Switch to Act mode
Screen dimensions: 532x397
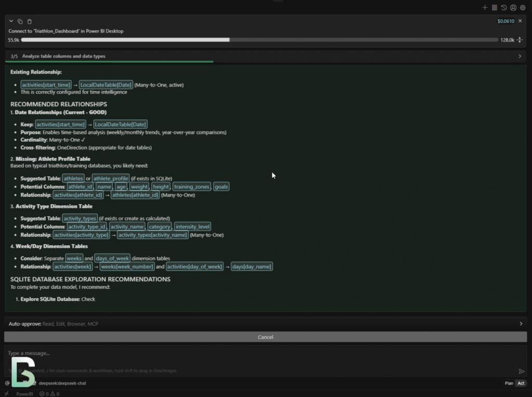(521, 383)
